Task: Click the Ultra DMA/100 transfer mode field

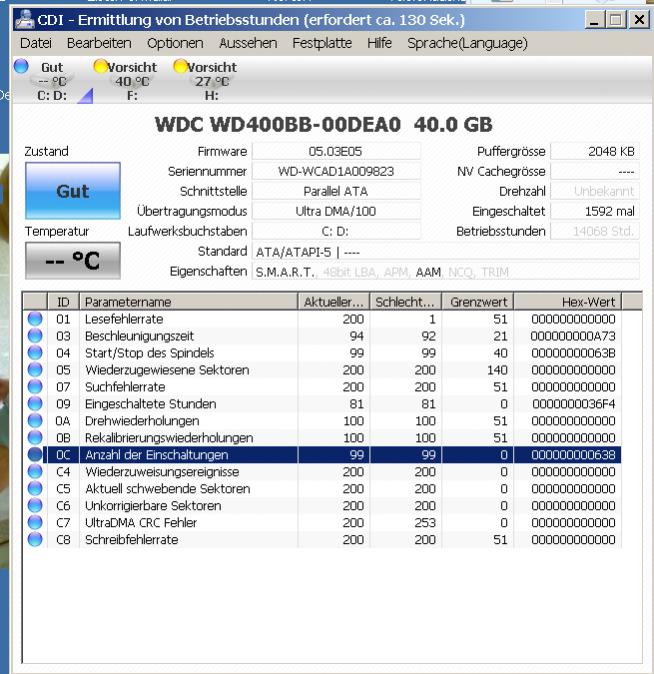Action: pyautogui.click(x=336, y=211)
